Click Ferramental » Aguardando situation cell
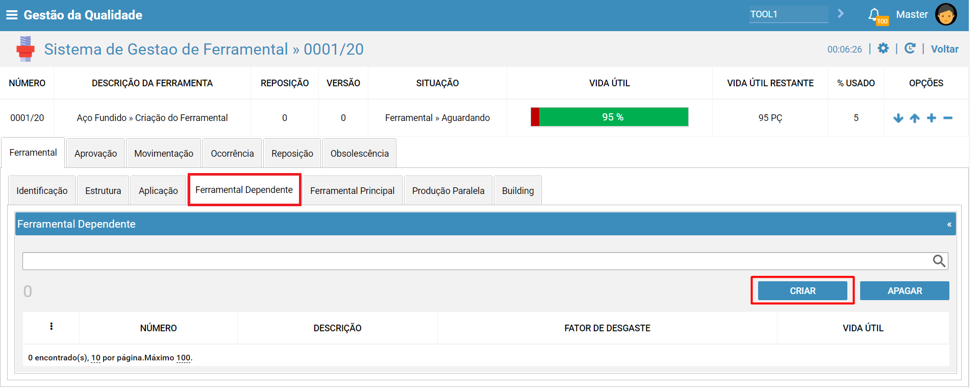Image resolution: width=980 pixels, height=391 pixels. 437,118
